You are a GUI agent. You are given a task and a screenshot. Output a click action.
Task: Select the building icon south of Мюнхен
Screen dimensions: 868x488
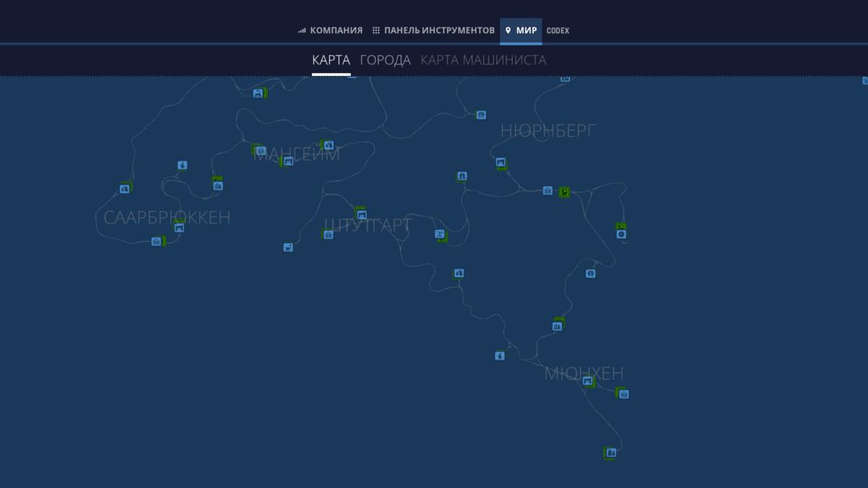(611, 453)
